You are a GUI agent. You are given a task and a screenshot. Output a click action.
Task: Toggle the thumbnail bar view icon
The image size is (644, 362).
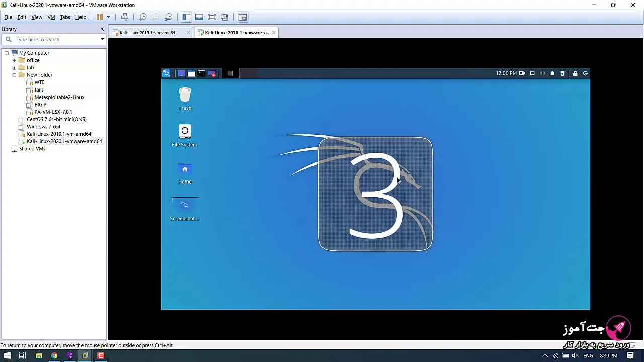point(199,17)
